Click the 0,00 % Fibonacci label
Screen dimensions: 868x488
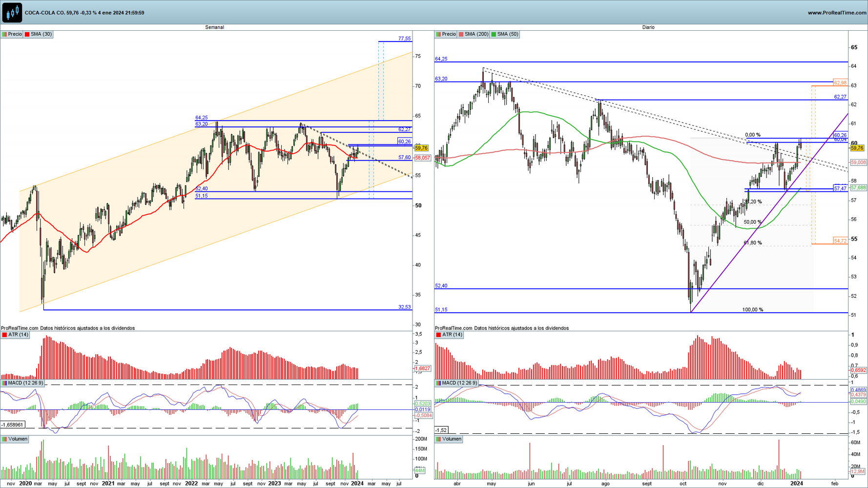(752, 135)
